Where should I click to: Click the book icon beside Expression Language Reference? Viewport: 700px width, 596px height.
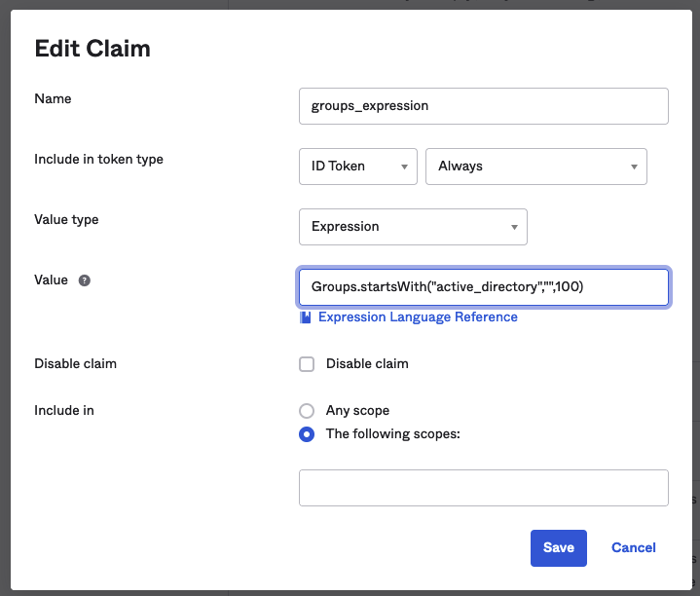(306, 317)
